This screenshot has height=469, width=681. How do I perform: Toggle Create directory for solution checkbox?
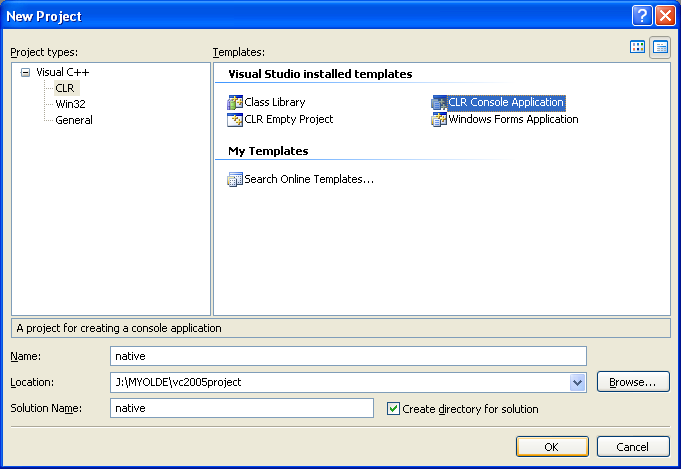click(x=393, y=409)
